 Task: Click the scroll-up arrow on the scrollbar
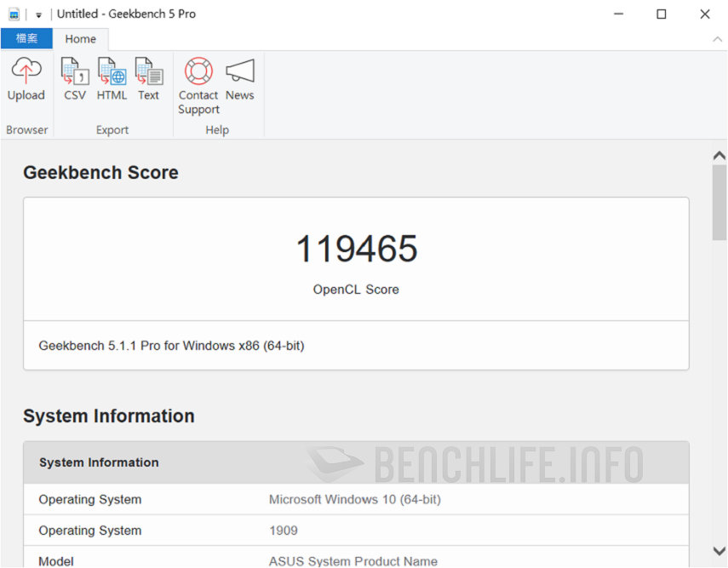pyautogui.click(x=719, y=155)
